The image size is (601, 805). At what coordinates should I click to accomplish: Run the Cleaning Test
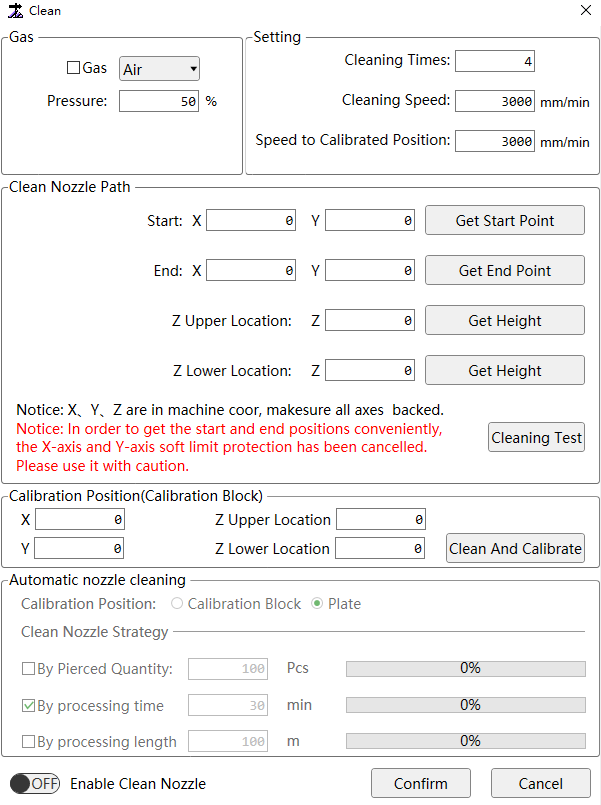pyautogui.click(x=536, y=437)
